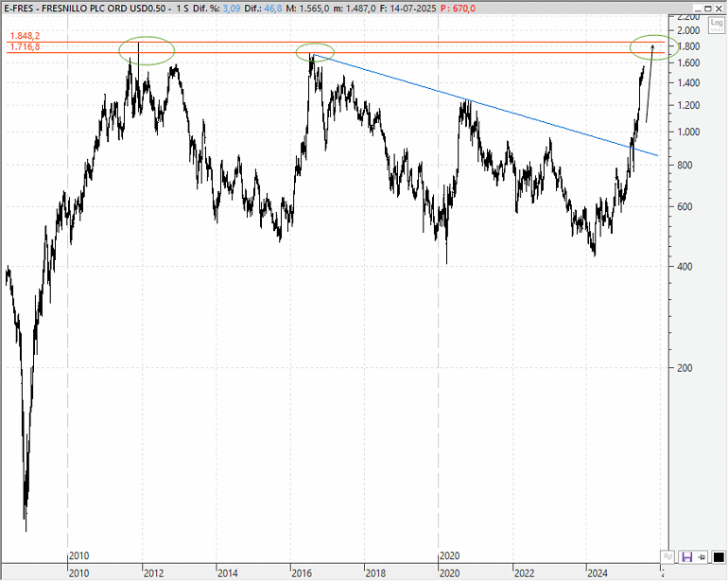Click the 2014 label on time axis

click(228, 573)
